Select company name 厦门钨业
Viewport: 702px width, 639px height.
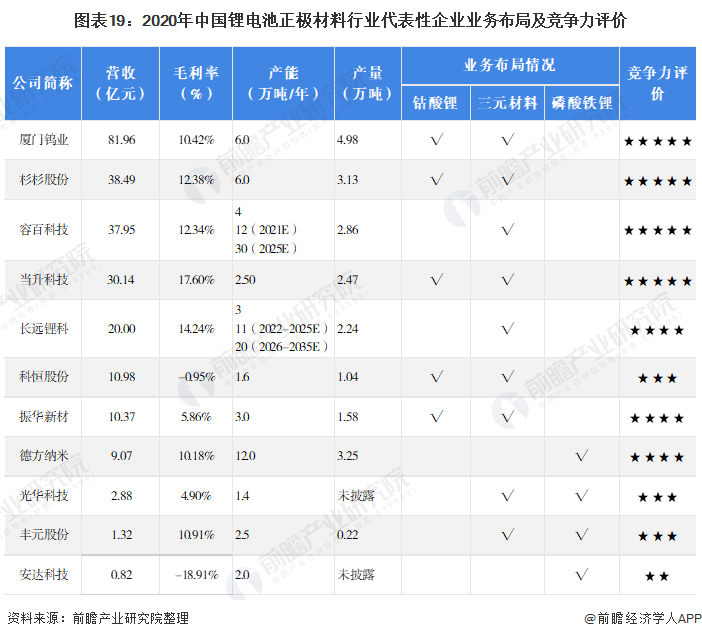(x=43, y=140)
